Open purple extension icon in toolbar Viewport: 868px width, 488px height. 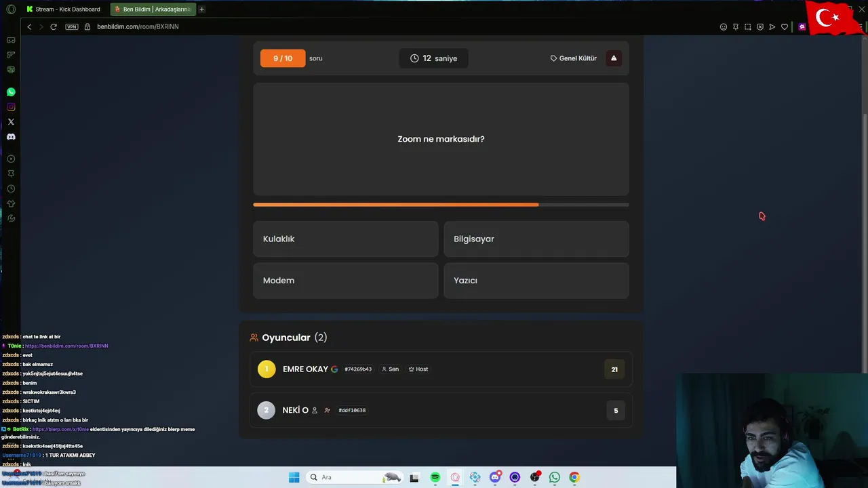[802, 26]
